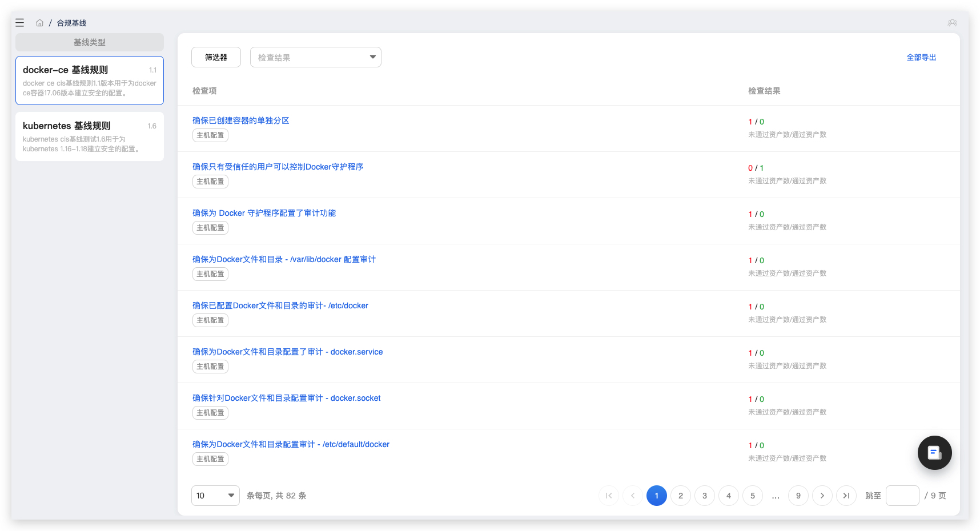The image size is (980, 531).
Task: Click the / 9 页 total pages text
Action: tap(935, 496)
